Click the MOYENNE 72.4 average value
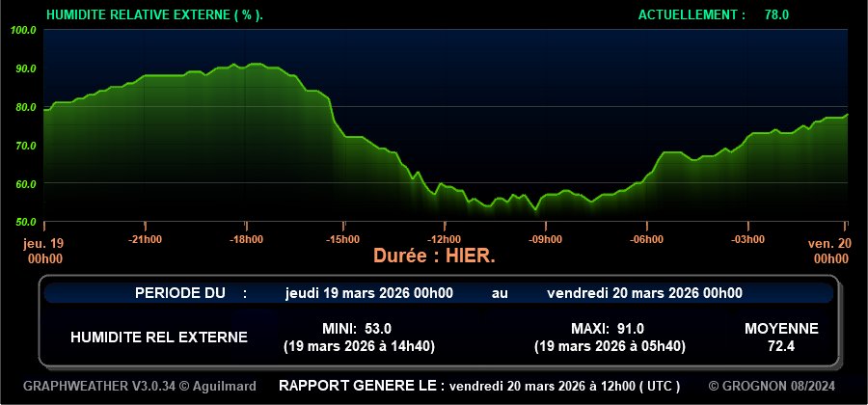 [x=781, y=337]
